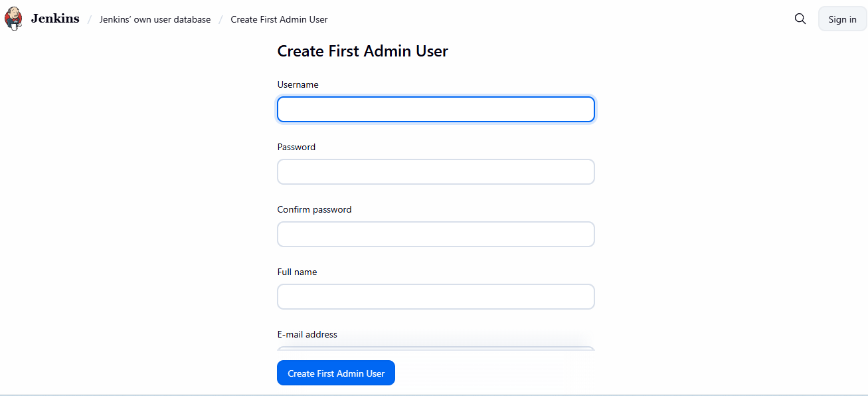Click the E-mail address label
868x396 pixels.
tap(307, 335)
